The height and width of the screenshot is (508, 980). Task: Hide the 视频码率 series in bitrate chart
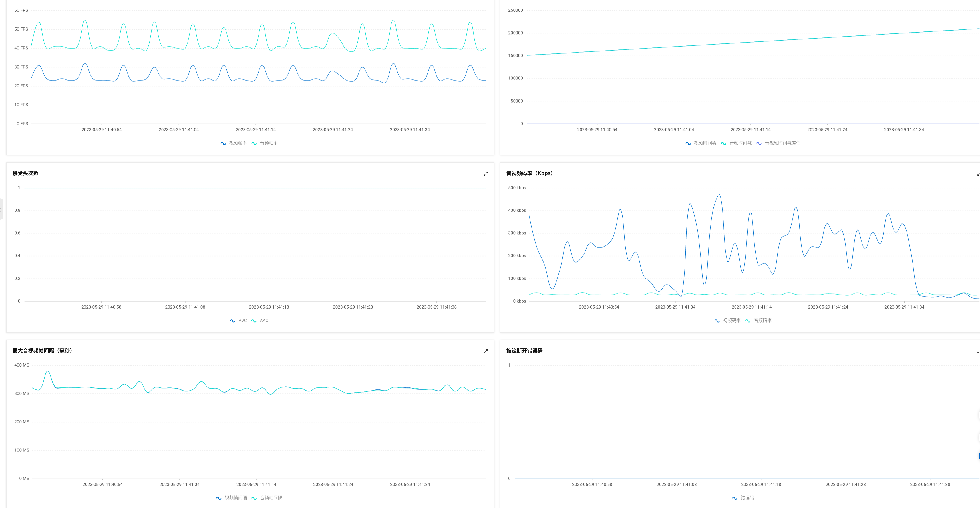[x=727, y=321]
